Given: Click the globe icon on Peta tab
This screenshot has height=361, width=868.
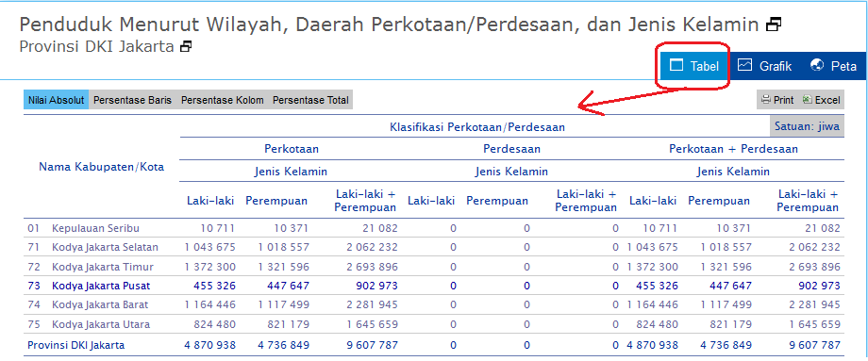Looking at the screenshot, I should pos(816,65).
